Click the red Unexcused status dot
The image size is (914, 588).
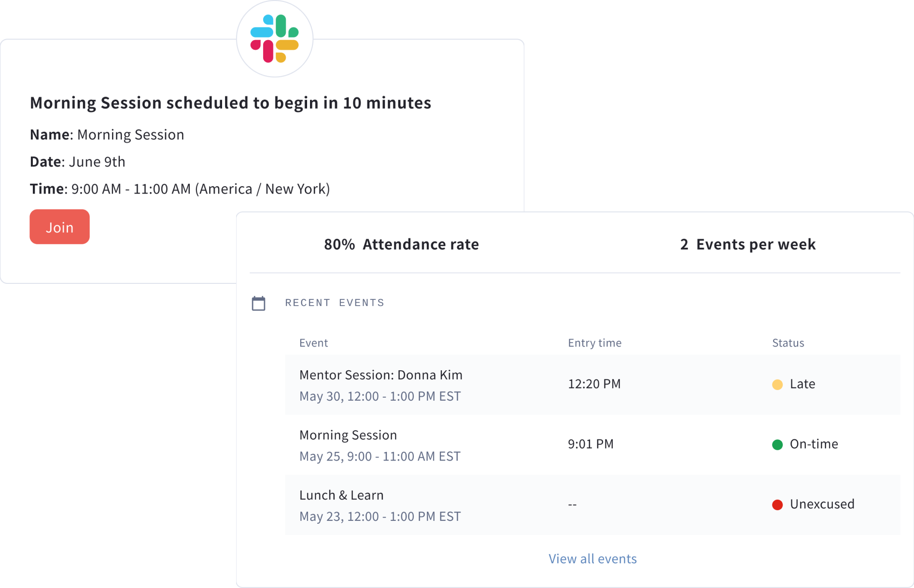point(777,504)
